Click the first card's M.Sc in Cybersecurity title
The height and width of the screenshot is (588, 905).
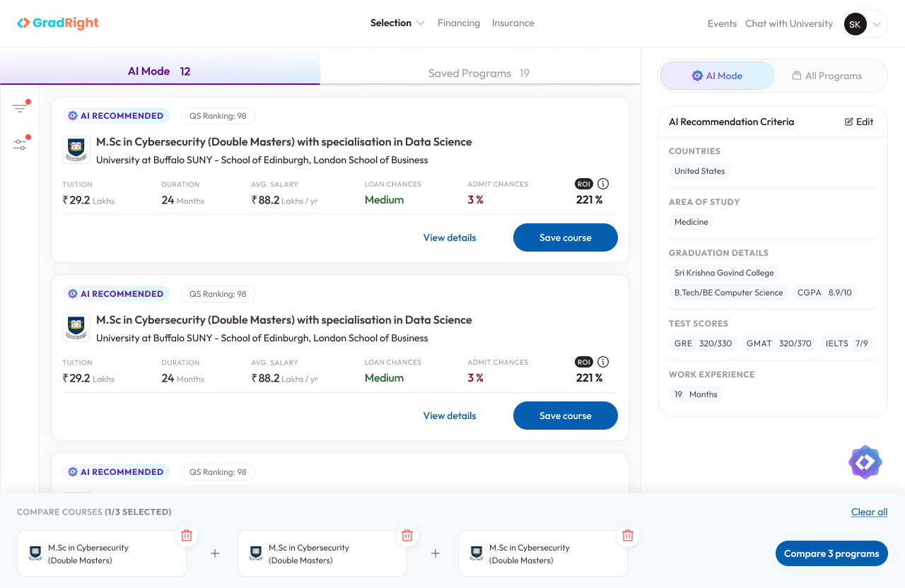pos(284,141)
